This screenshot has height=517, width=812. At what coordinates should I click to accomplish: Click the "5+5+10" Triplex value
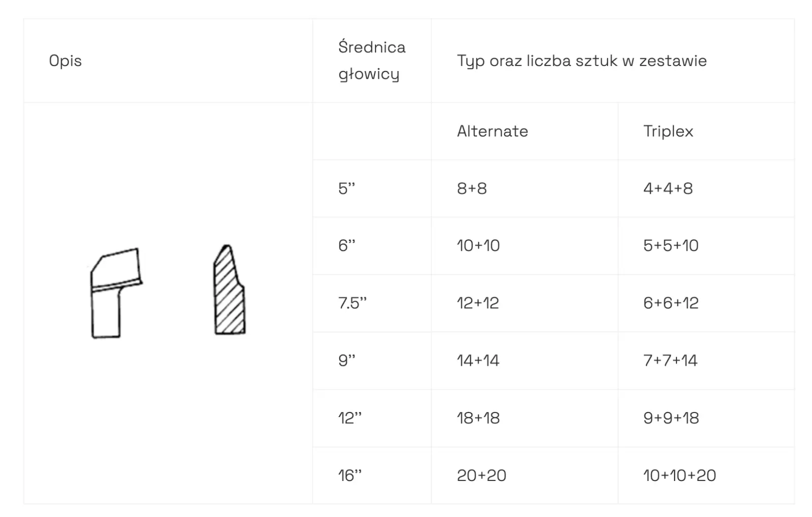[x=671, y=246]
